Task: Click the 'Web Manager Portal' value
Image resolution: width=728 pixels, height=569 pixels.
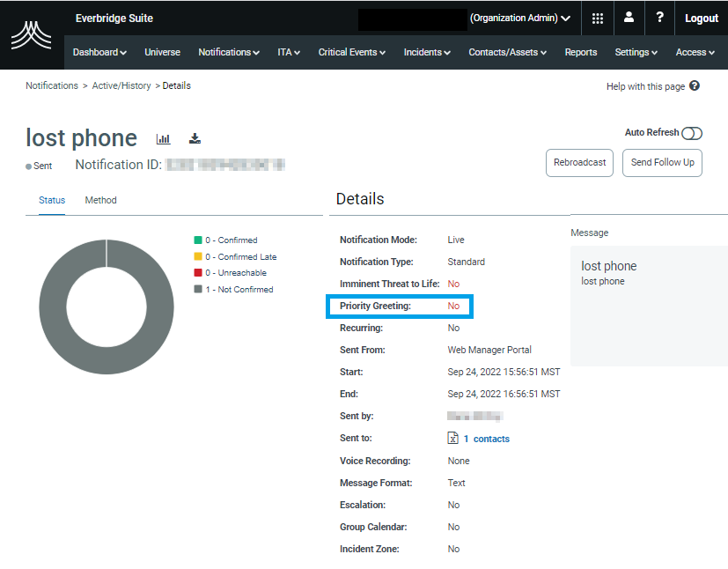Action: click(x=489, y=350)
